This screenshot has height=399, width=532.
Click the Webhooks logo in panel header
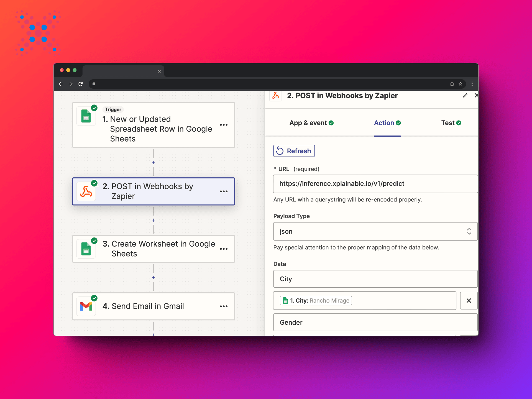click(x=275, y=96)
